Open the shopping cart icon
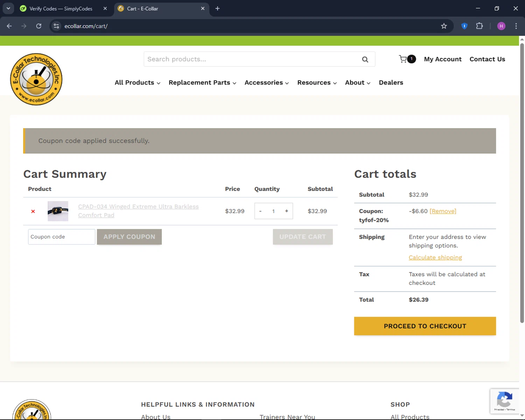Viewport: 525px width, 420px height. (x=407, y=59)
